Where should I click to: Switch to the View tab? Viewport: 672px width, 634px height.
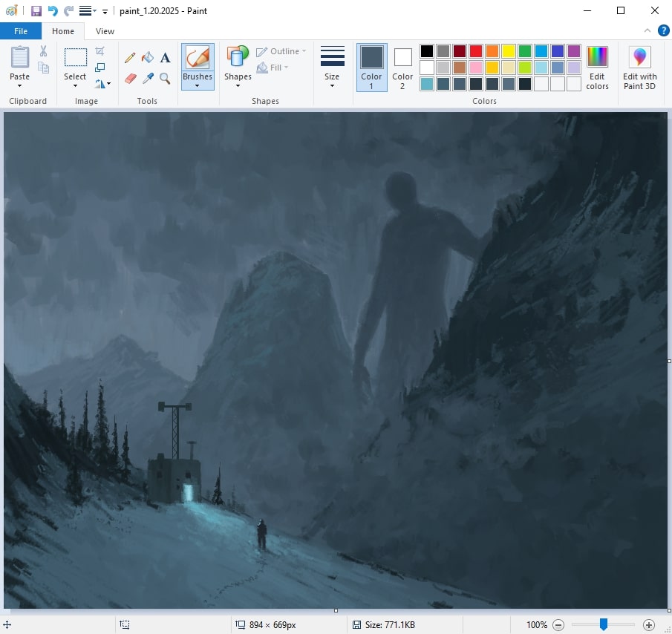(105, 31)
